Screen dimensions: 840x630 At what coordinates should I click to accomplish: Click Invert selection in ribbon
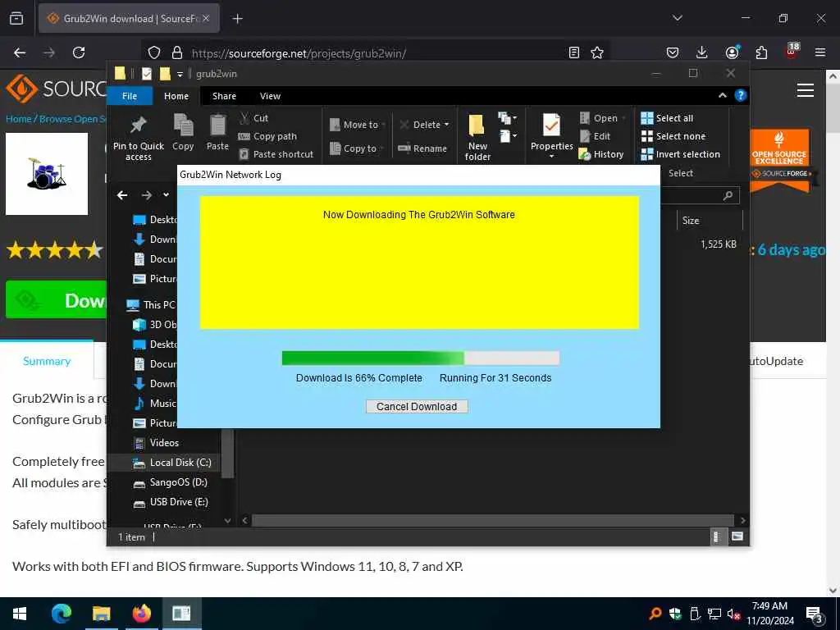(680, 154)
